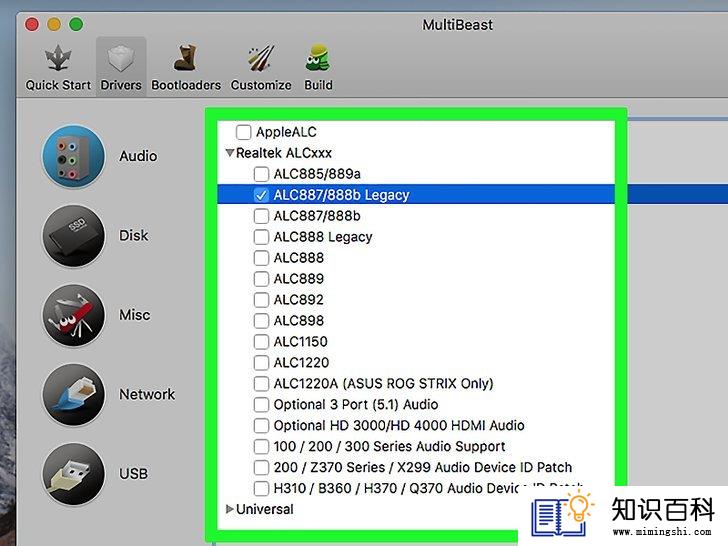Click the Audio category label

click(x=138, y=156)
